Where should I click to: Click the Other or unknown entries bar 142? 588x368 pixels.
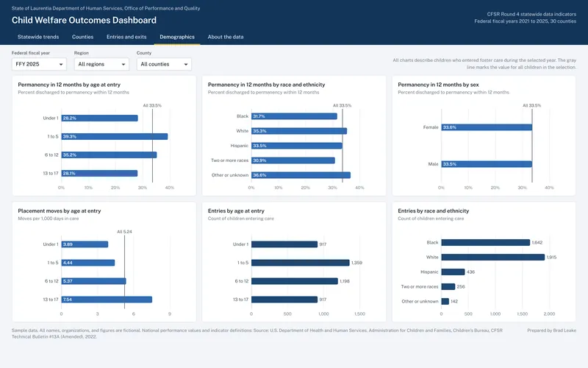coord(445,301)
